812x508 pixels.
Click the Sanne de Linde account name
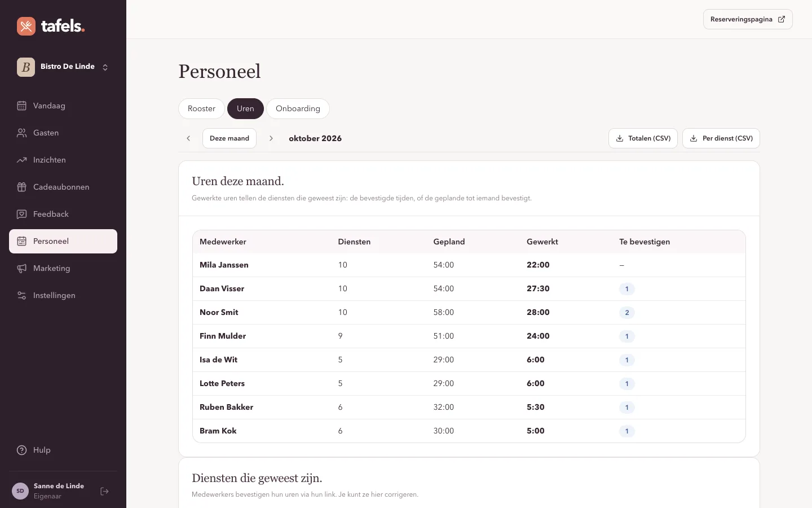(59, 486)
